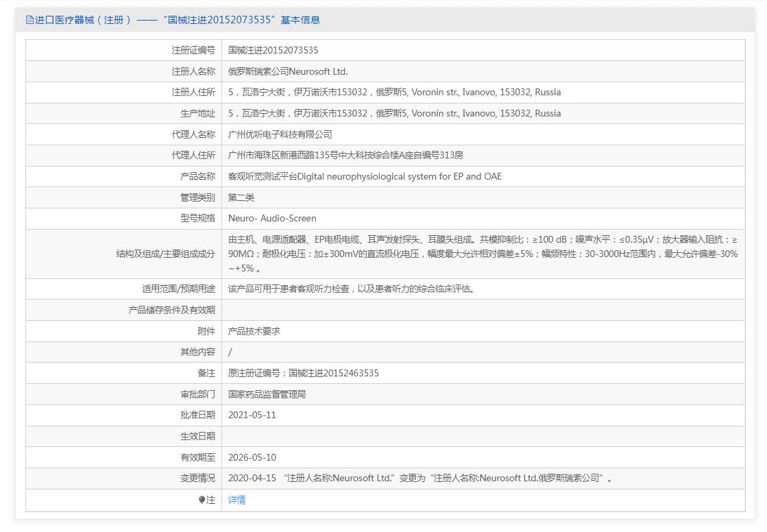
Task: Click the 适用范围/预期用途 description text
Action: pyautogui.click(x=351, y=289)
